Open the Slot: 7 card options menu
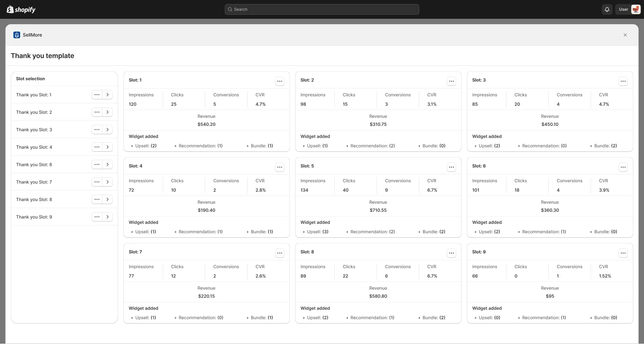 (x=280, y=253)
